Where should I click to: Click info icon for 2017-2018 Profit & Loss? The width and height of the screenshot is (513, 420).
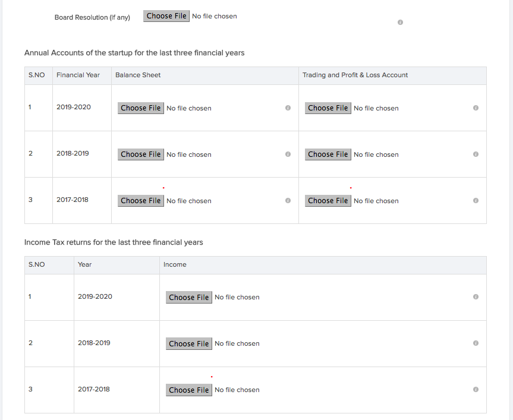[476, 201]
